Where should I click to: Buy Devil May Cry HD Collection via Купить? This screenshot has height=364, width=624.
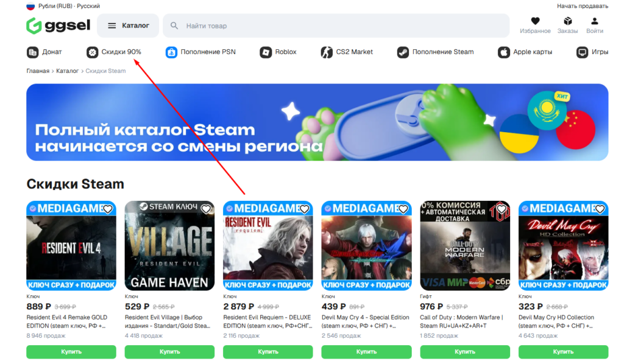[564, 352]
